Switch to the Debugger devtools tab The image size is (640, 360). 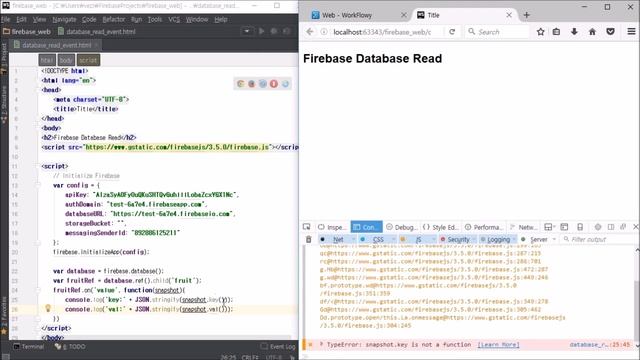(402, 227)
